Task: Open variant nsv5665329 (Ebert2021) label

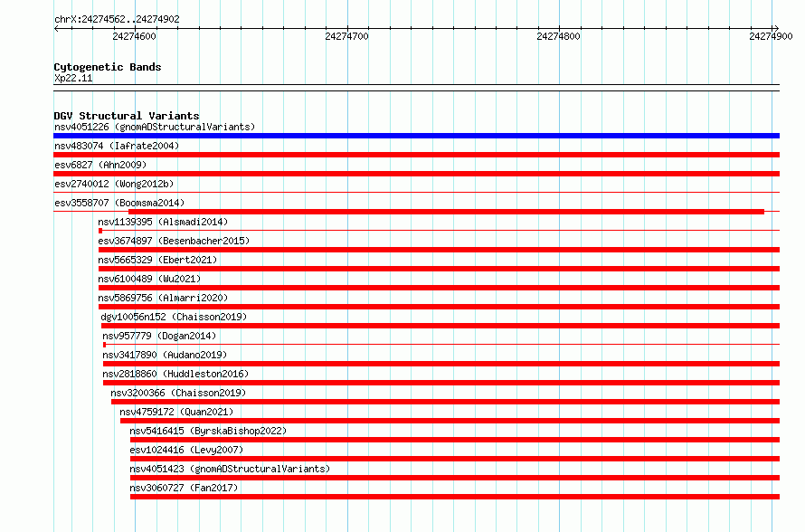Action: [157, 260]
